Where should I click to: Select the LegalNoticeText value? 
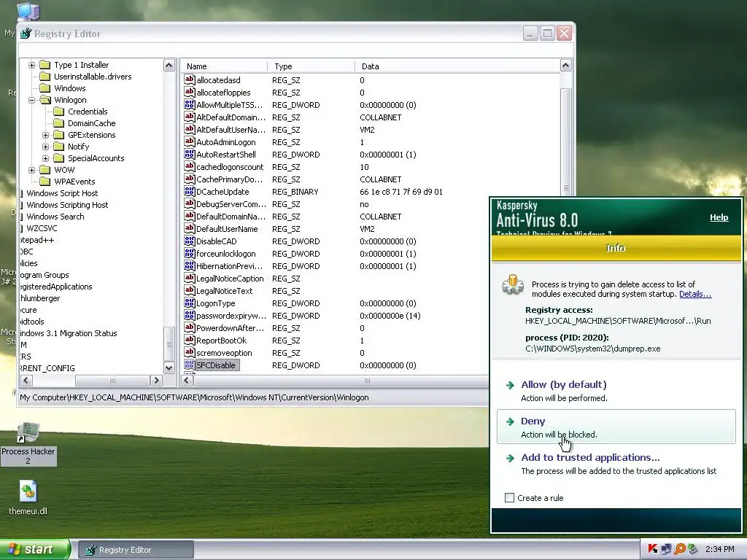[x=225, y=290]
